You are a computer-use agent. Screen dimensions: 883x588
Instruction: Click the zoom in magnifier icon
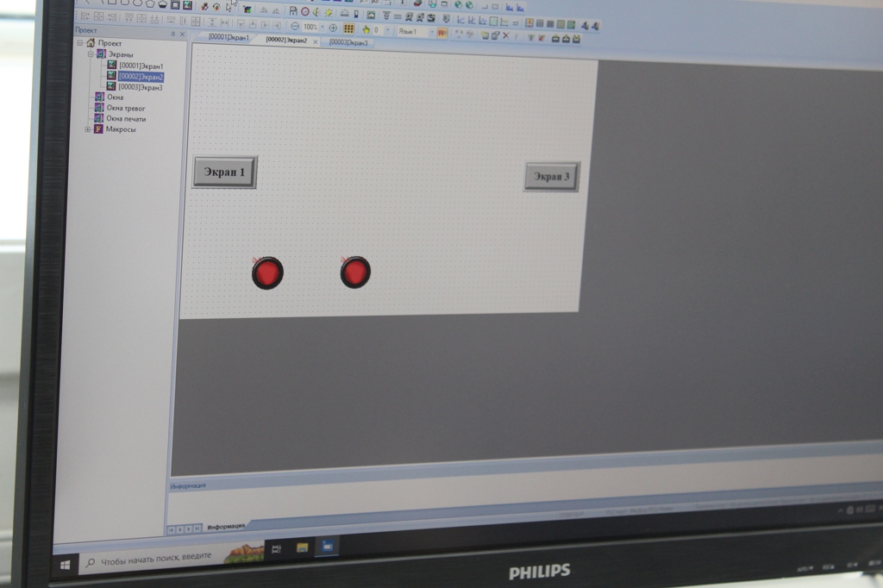(334, 28)
